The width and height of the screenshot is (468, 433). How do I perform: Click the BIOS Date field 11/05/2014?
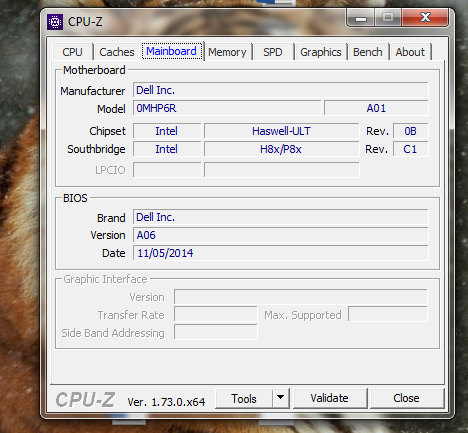pos(281,253)
